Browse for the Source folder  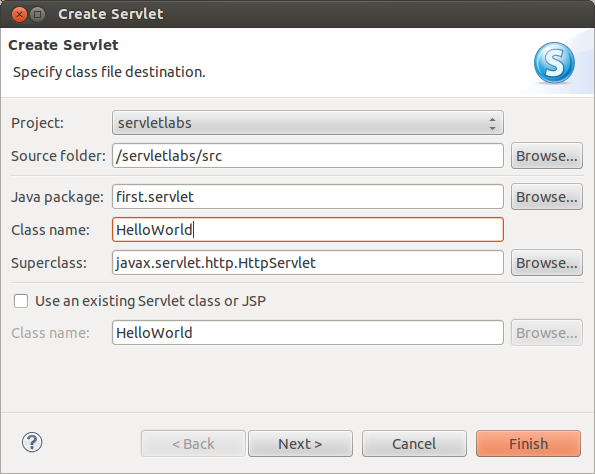tap(547, 156)
